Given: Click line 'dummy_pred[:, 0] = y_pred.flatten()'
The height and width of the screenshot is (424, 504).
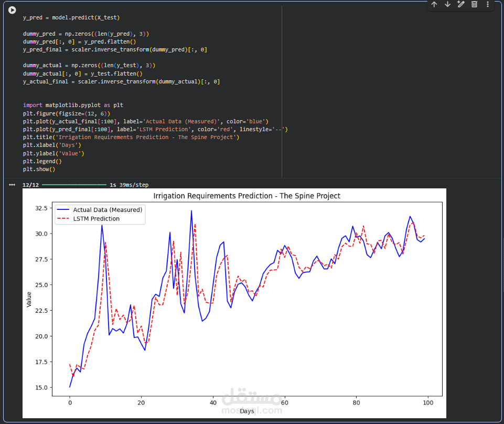Looking at the screenshot, I should [79, 41].
